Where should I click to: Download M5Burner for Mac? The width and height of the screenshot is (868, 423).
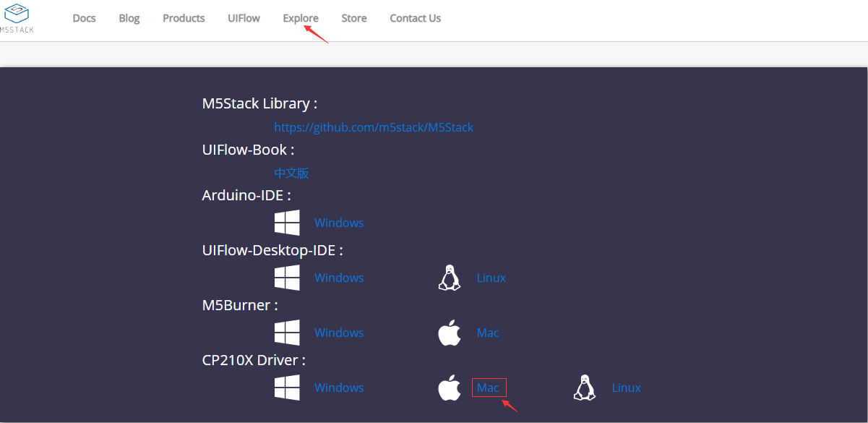[488, 333]
